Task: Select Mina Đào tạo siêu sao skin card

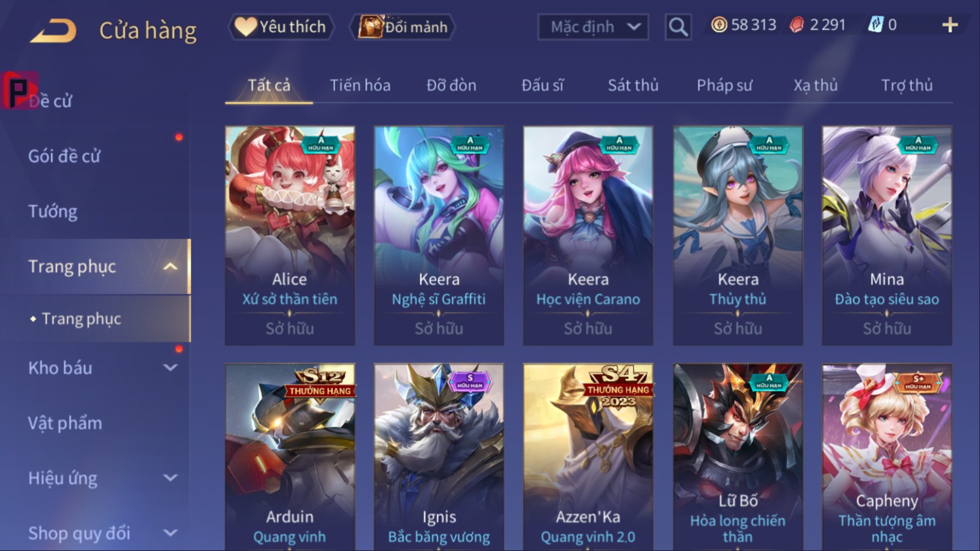Action: tap(887, 236)
